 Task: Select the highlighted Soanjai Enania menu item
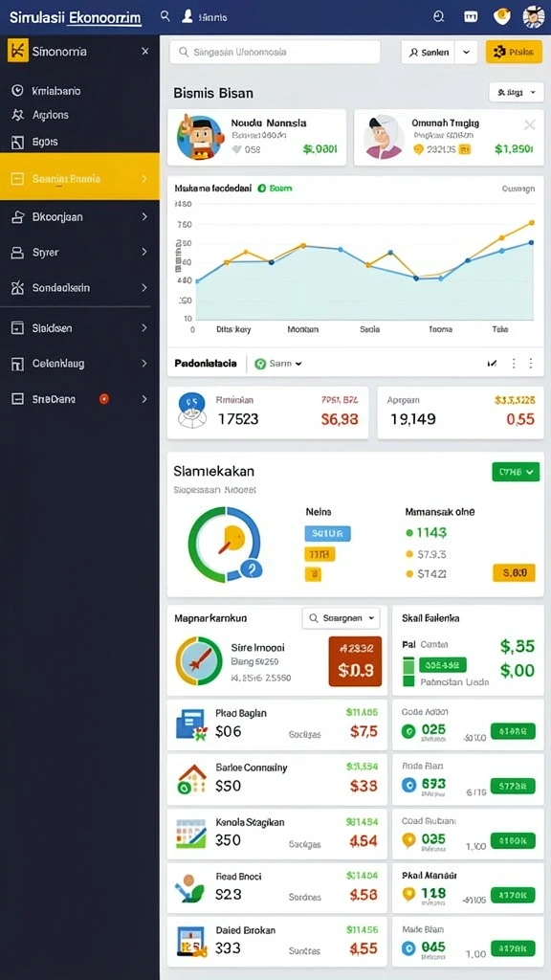pos(80,178)
